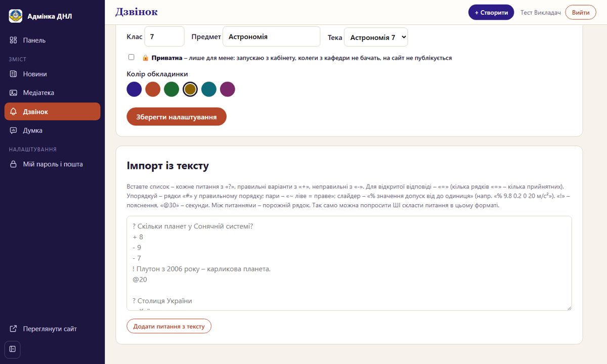Click the Панель grid icon in sidebar

14,40
